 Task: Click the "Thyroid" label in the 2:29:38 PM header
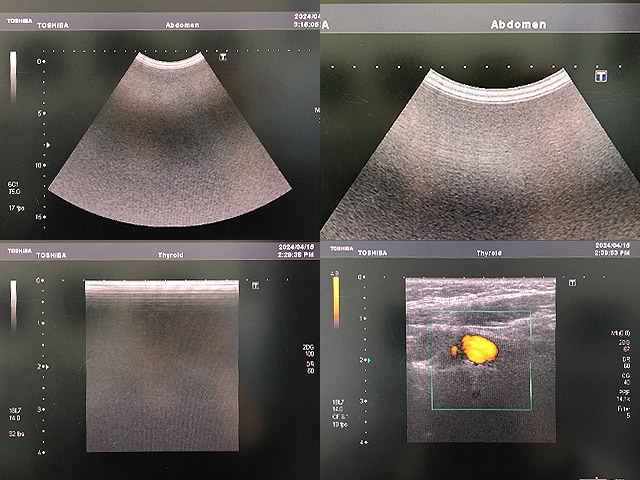[x=171, y=255]
